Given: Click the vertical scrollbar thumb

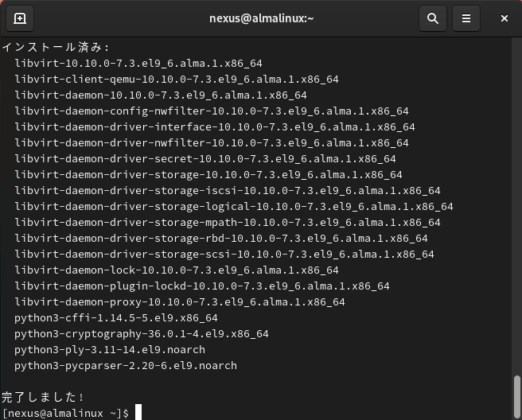Looking at the screenshot, I should 517,397.
